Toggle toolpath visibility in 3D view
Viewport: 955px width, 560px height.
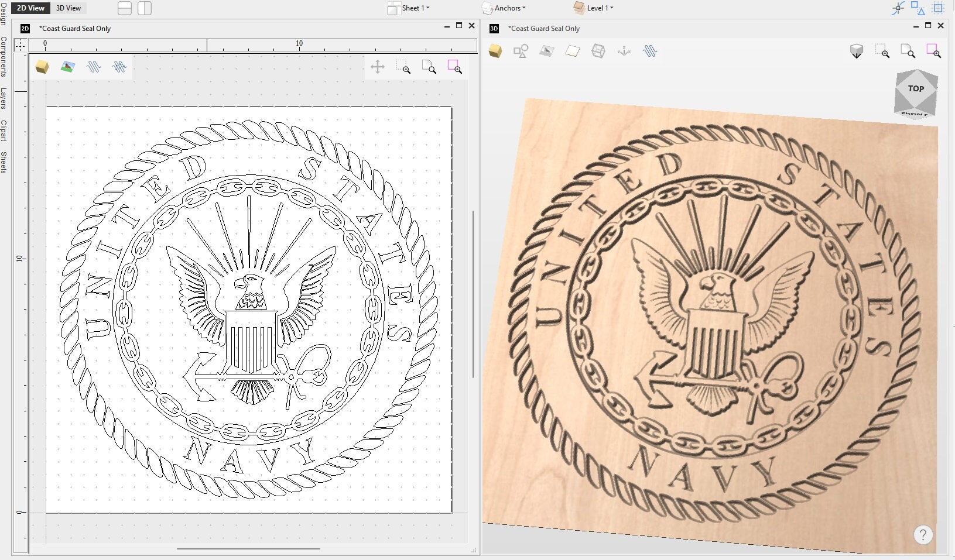click(x=651, y=51)
